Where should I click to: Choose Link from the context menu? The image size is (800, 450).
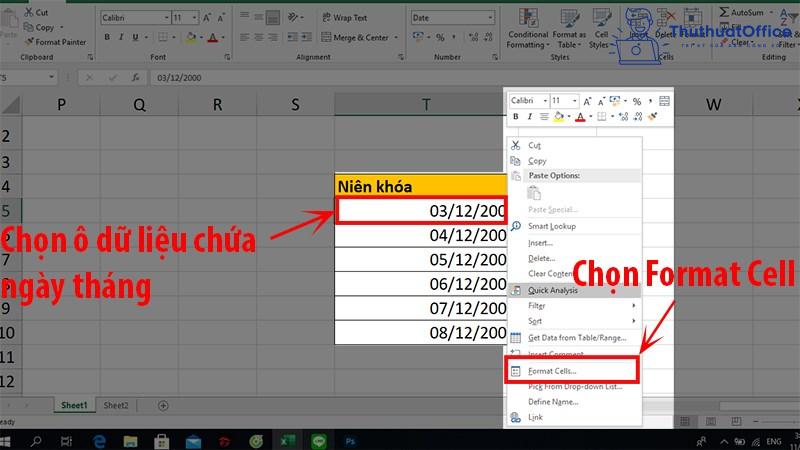[x=574, y=417]
